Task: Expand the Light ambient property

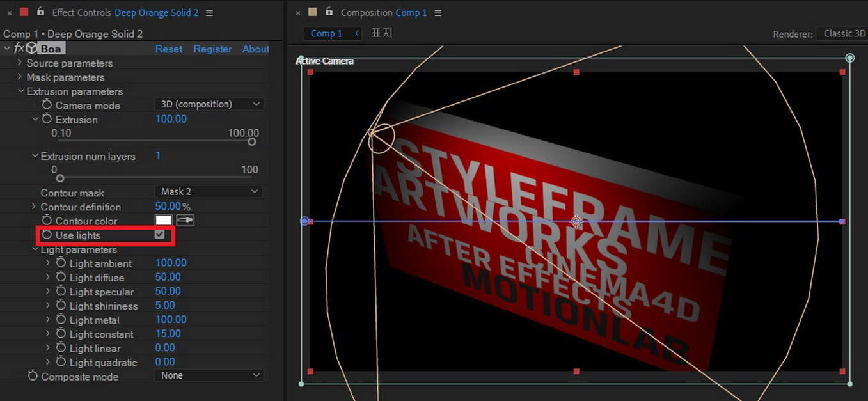Action: pos(48,263)
